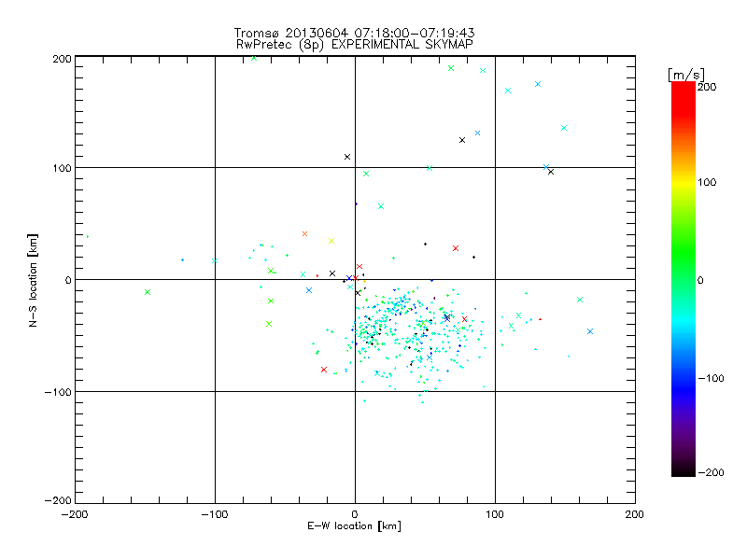Click the "200" tick label on the E-W axis
This screenshot has height=560, width=747.
635,514
